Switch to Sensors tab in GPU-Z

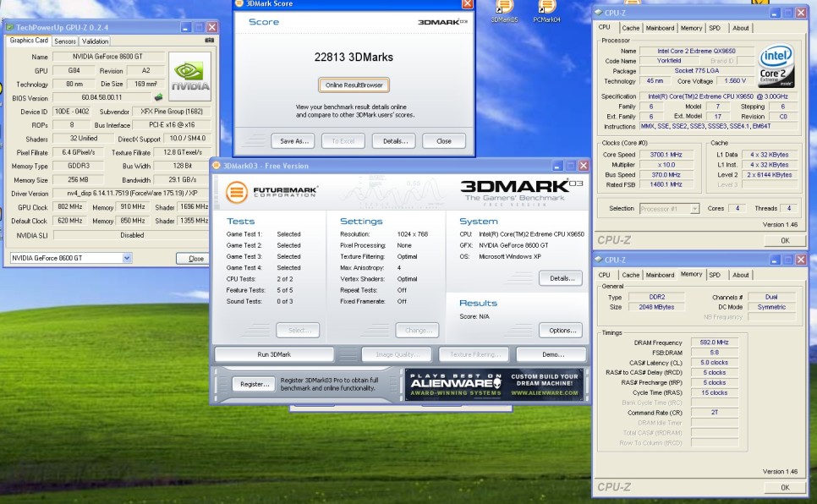click(65, 41)
